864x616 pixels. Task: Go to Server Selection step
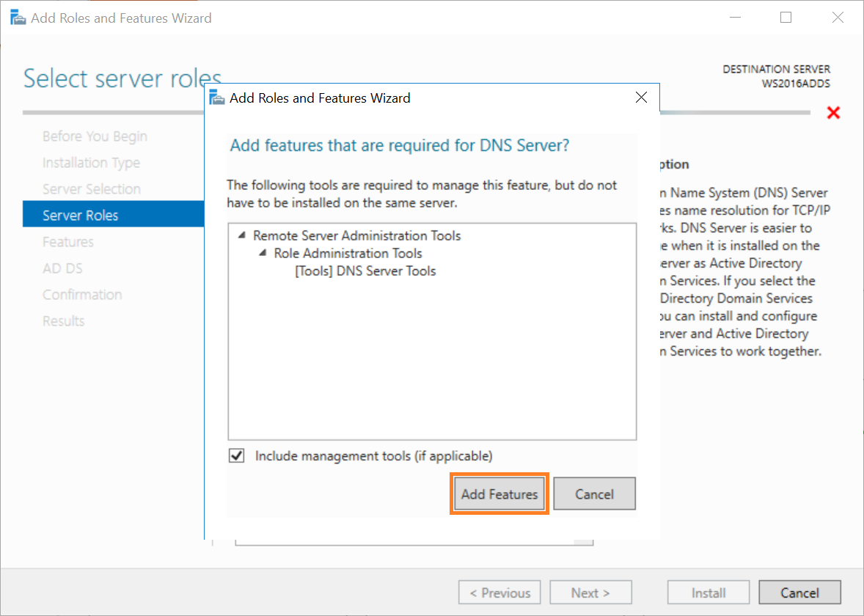92,189
